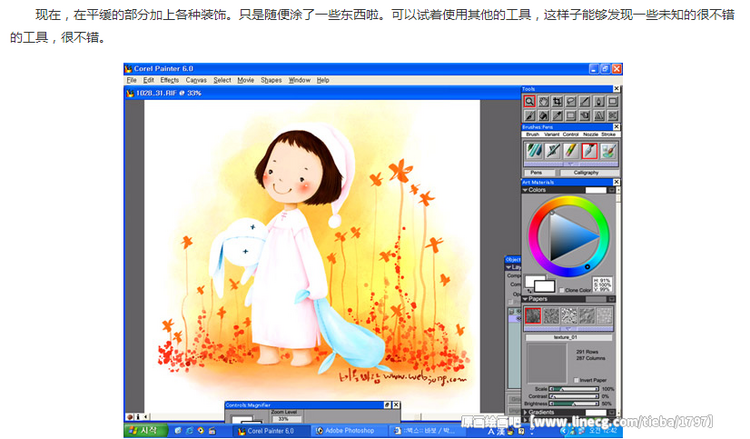The image size is (750, 439).
Task: Select the Rectangle shape tool
Action: 613,101
